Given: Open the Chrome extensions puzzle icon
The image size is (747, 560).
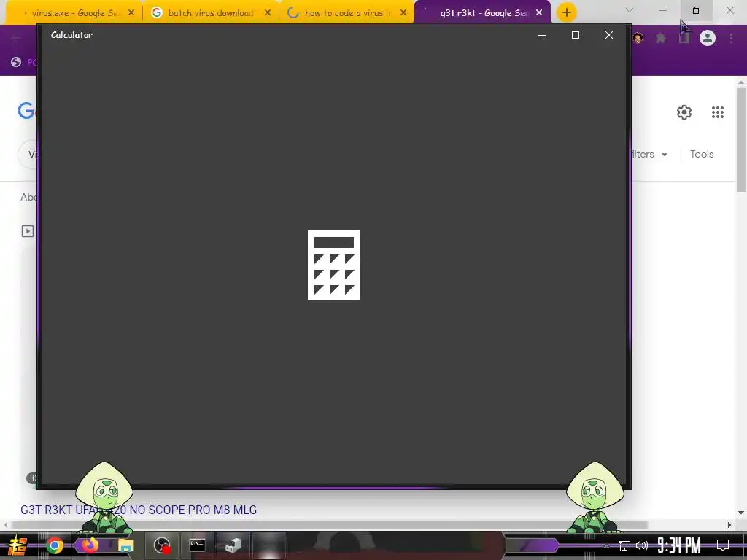Looking at the screenshot, I should pos(661,38).
